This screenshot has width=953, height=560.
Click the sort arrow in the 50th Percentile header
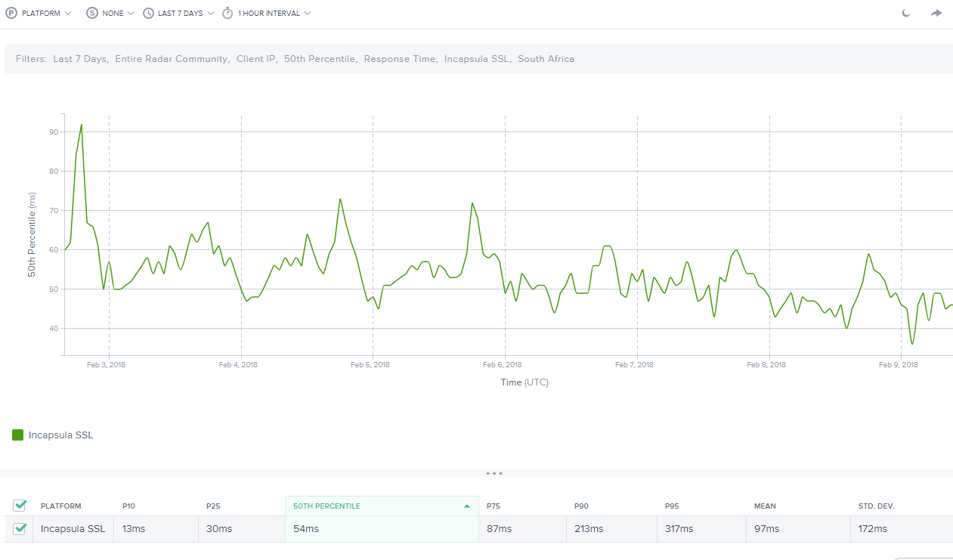(x=467, y=506)
